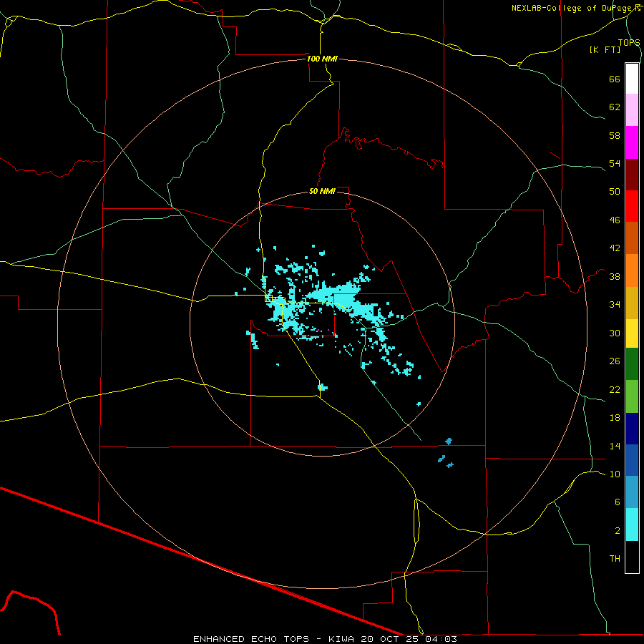This screenshot has height=644, width=644.
Task: Click the "34" legend label
Action: 615,304
